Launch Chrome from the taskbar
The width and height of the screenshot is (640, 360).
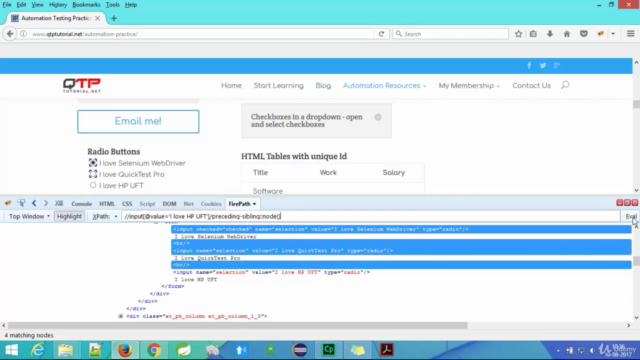(x=154, y=350)
